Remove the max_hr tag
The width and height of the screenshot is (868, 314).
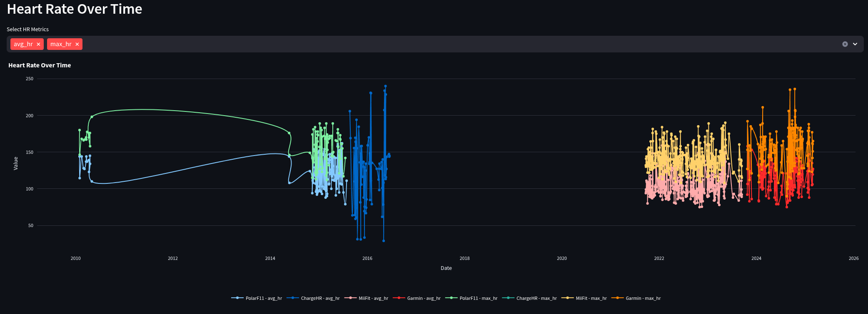(x=77, y=44)
